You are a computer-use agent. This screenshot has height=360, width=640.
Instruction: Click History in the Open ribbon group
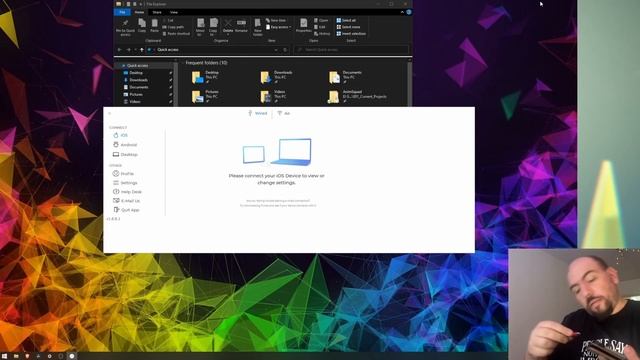pyautogui.click(x=322, y=33)
